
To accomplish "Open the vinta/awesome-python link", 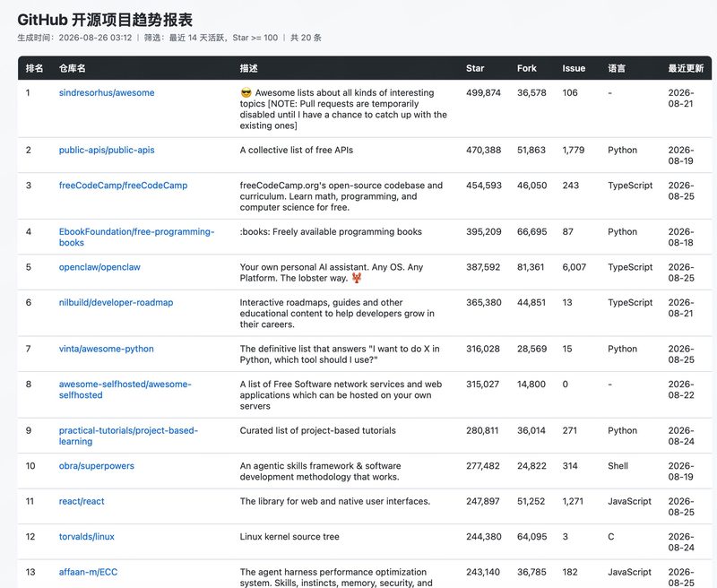I will point(106,349).
